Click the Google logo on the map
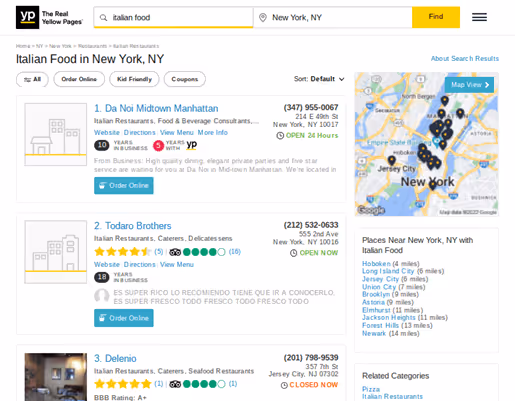The height and width of the screenshot is (401, 515). [371, 210]
